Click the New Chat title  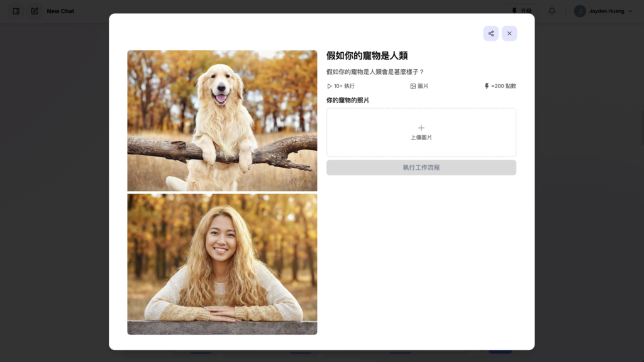pos(60,11)
